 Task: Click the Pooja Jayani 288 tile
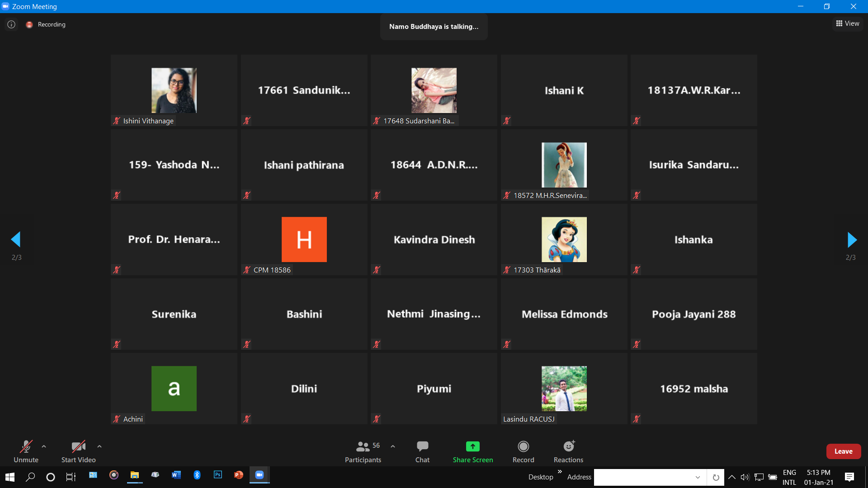click(x=694, y=314)
